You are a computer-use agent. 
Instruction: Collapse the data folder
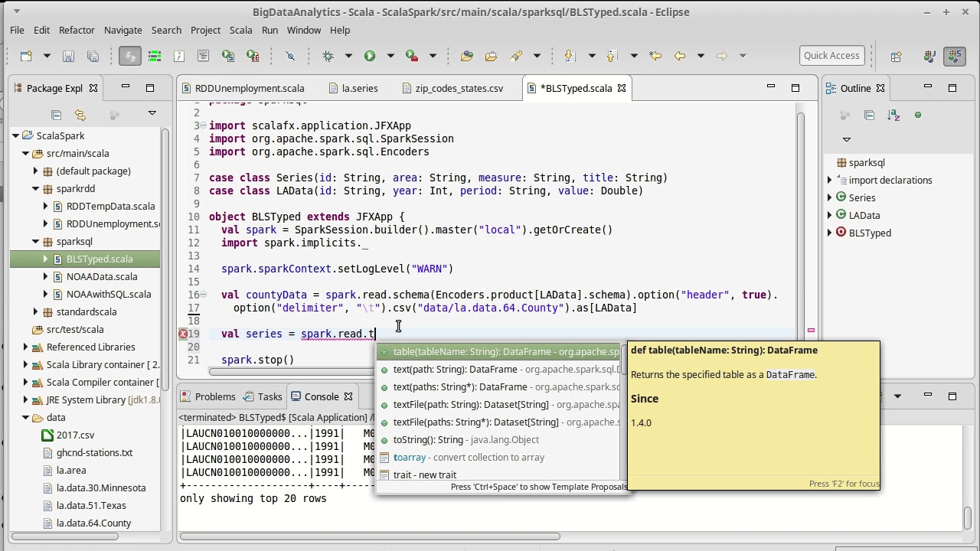coord(25,418)
